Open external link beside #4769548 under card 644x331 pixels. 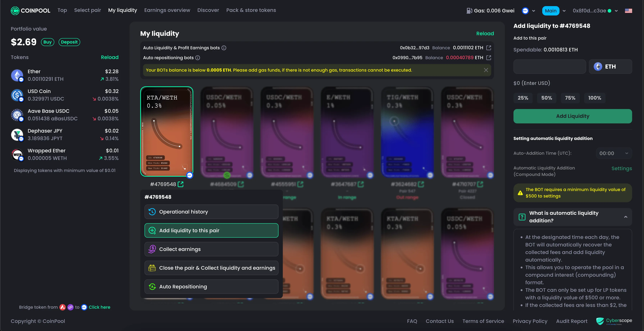(181, 184)
